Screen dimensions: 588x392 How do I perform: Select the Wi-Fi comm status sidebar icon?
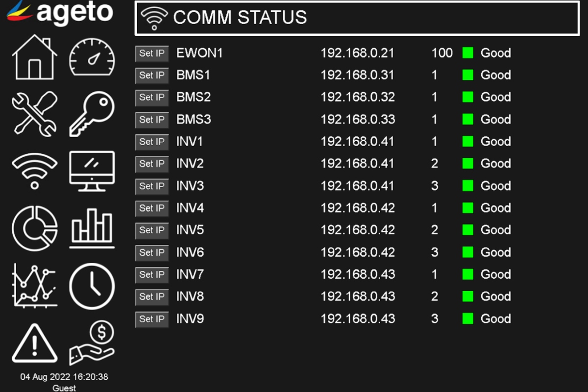tap(34, 171)
